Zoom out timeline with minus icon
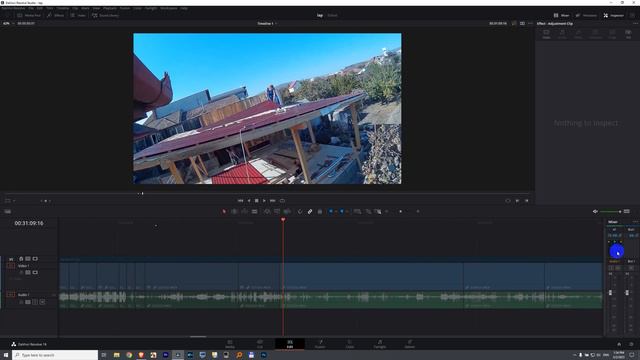Screen dimensions: 640x360 (x=387, y=211)
